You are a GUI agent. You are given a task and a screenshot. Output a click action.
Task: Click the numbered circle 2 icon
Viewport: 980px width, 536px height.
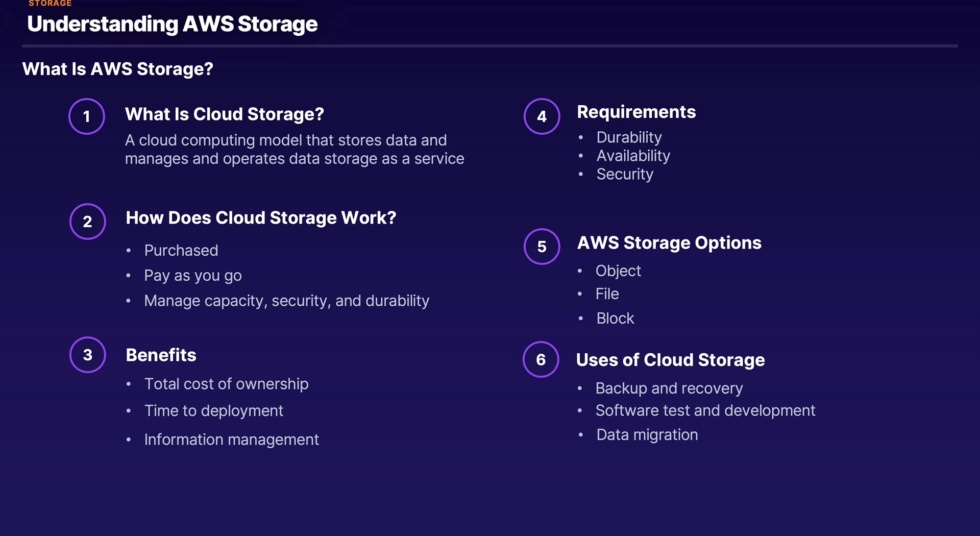click(x=88, y=222)
